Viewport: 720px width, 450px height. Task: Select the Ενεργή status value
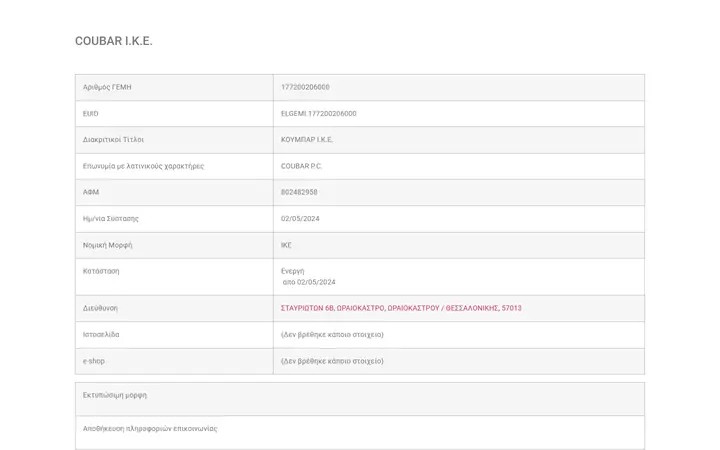pyautogui.click(x=292, y=271)
